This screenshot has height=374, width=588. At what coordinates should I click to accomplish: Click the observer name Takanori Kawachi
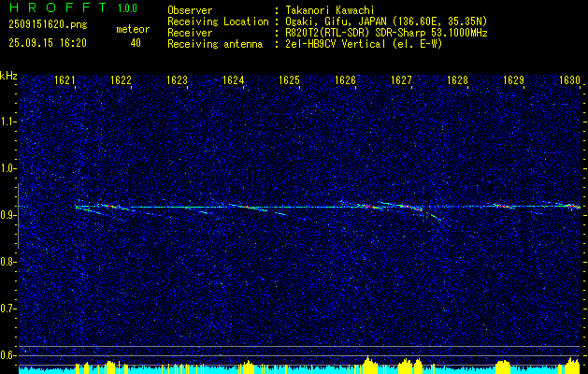(331, 10)
